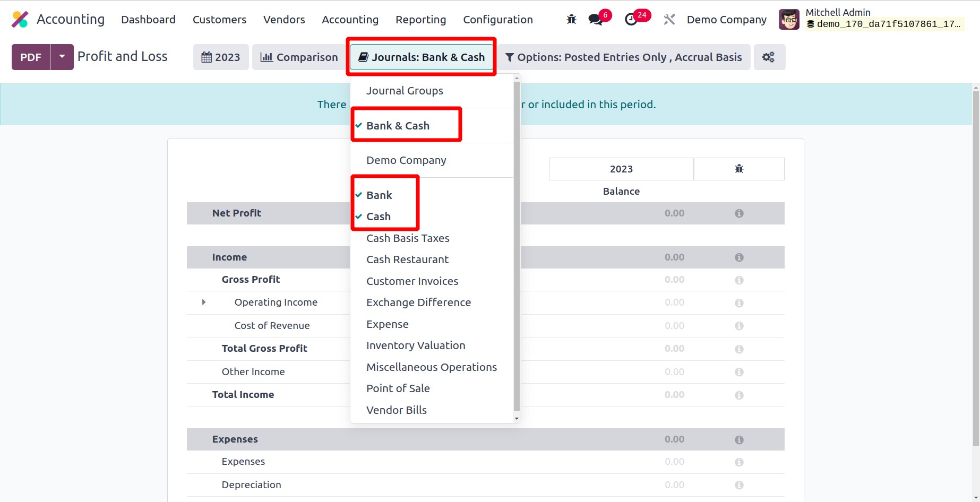Open the 2023 date filter dropdown
Viewport: 980px width, 502px height.
tap(221, 57)
